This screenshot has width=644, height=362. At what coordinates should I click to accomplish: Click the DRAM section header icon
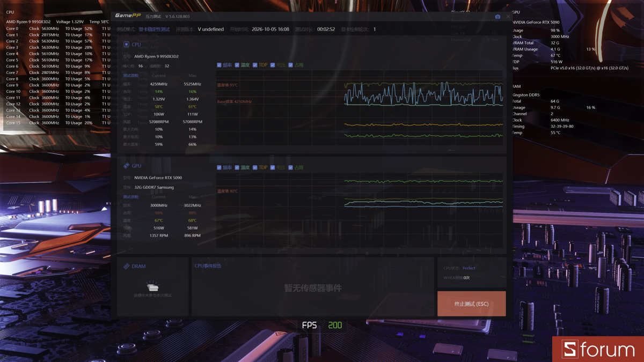(x=126, y=266)
